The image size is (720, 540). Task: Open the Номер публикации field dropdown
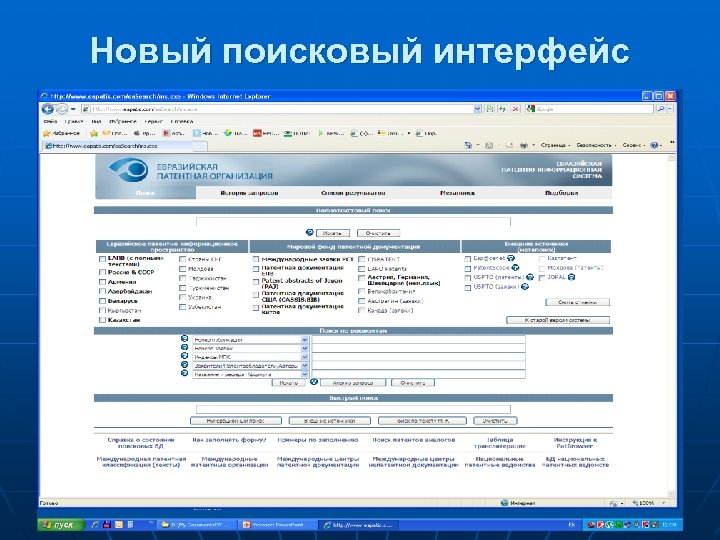[304, 340]
